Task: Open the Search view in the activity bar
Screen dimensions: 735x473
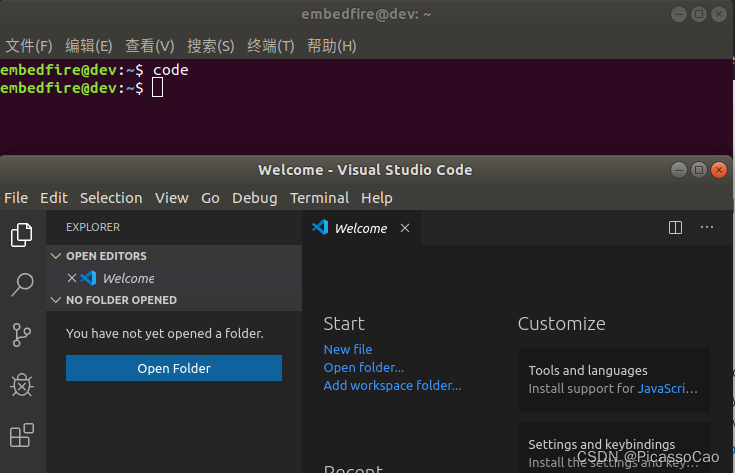Action: point(22,285)
